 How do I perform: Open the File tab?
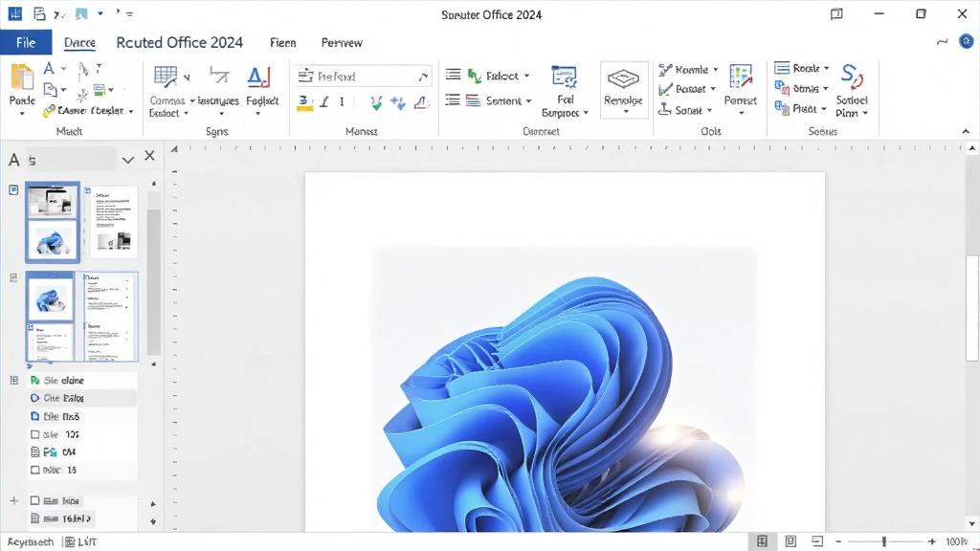coord(26,42)
